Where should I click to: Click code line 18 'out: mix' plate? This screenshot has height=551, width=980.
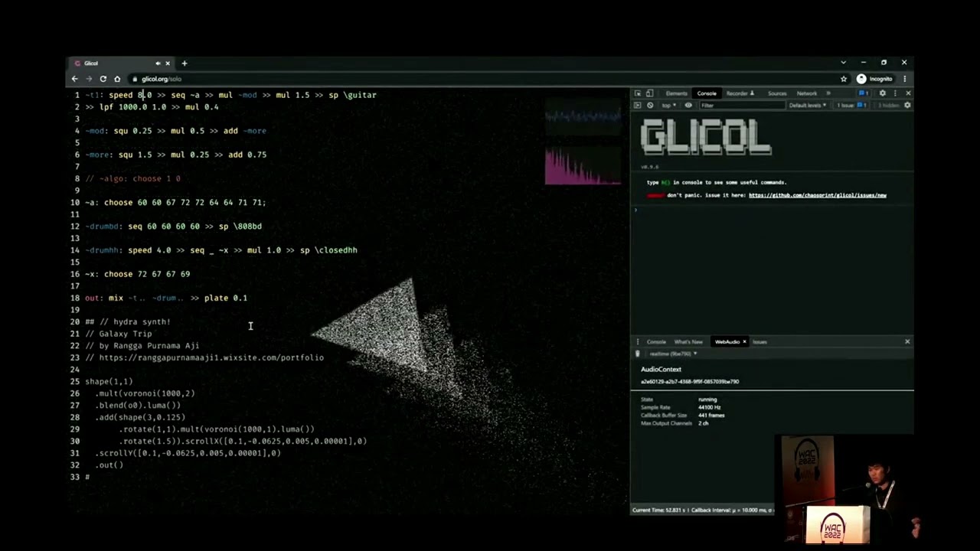coord(166,298)
